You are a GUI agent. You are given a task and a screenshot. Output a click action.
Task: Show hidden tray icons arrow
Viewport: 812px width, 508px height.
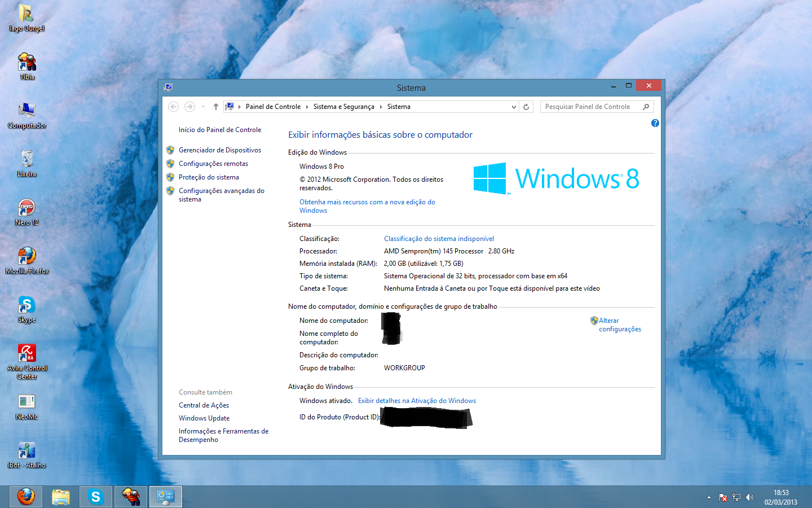coord(709,497)
